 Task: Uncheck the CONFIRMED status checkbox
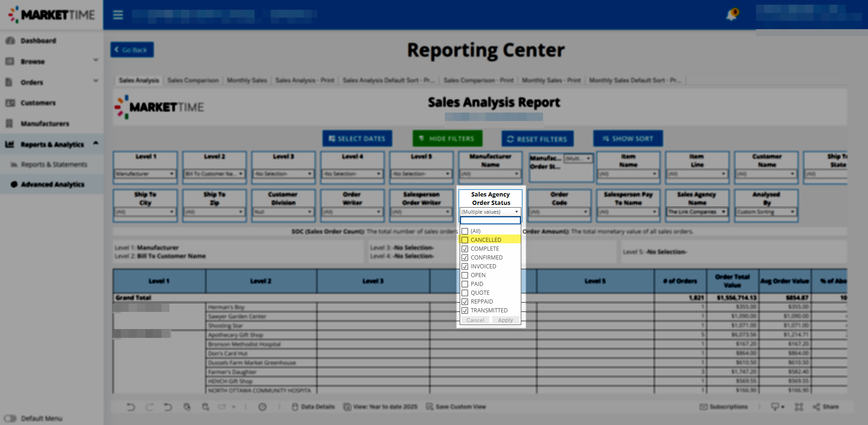coord(465,258)
